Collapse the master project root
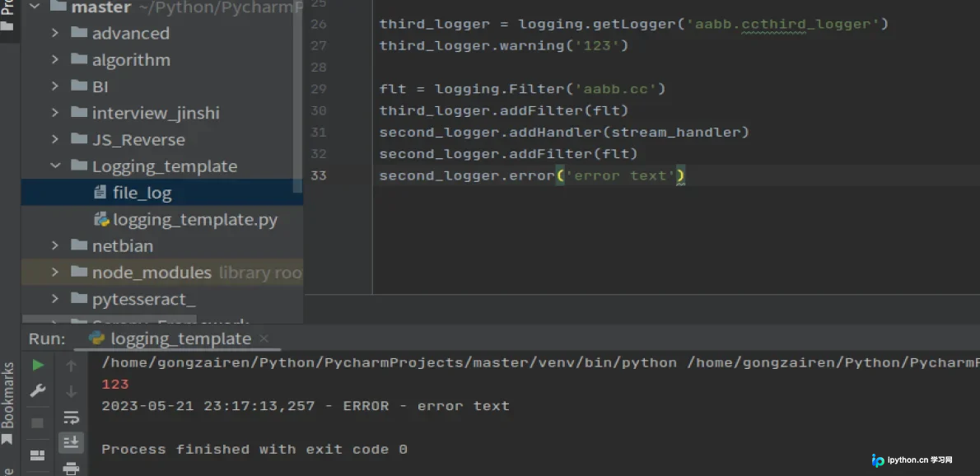980x476 pixels. [x=35, y=7]
